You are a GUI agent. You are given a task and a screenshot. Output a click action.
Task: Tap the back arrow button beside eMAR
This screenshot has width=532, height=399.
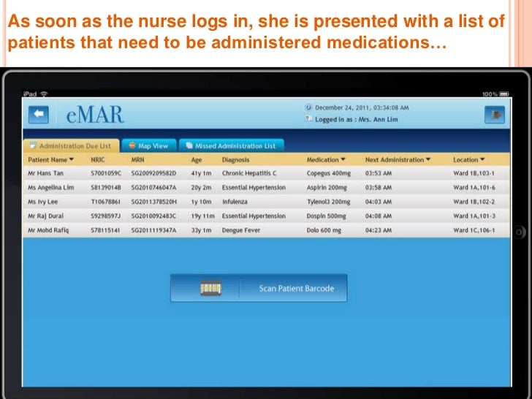click(x=38, y=114)
